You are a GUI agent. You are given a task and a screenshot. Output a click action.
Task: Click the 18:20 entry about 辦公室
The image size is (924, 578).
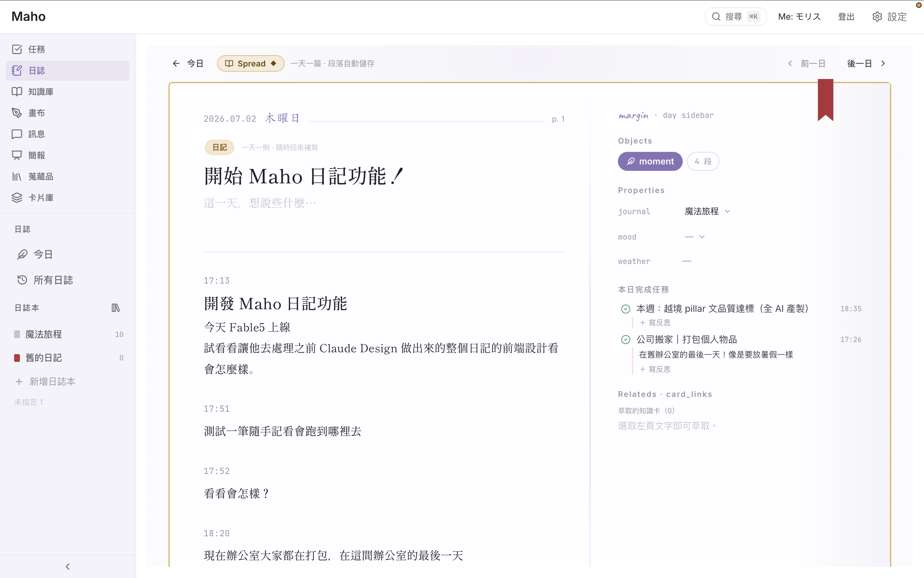point(333,556)
